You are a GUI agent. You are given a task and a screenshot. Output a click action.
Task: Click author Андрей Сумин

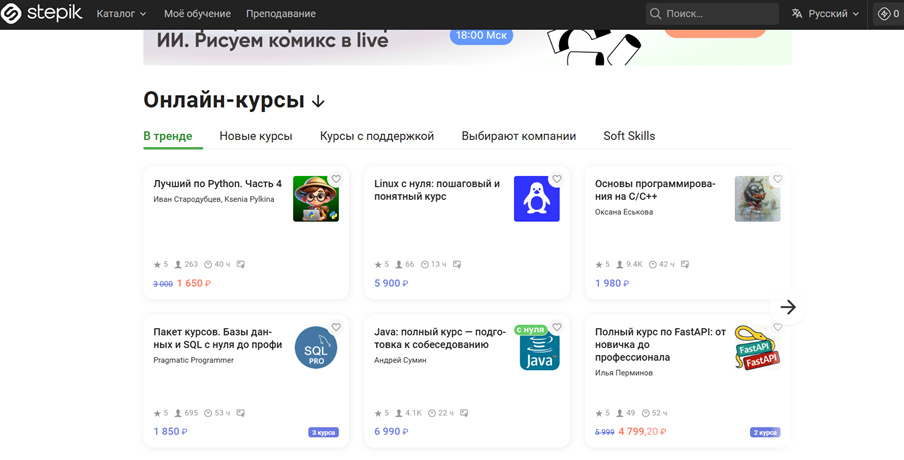click(x=400, y=360)
